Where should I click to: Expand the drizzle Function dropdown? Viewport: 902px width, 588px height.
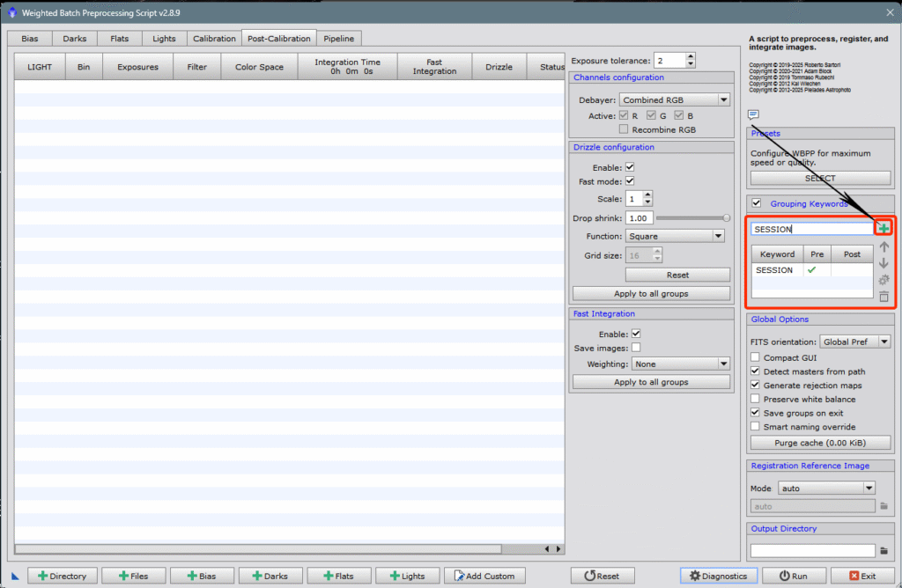click(x=675, y=236)
